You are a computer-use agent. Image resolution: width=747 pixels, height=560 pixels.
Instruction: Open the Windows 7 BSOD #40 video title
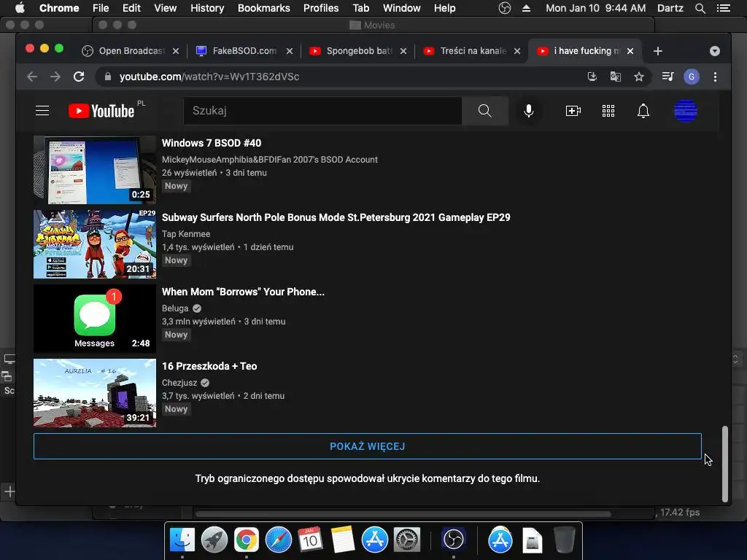212,143
